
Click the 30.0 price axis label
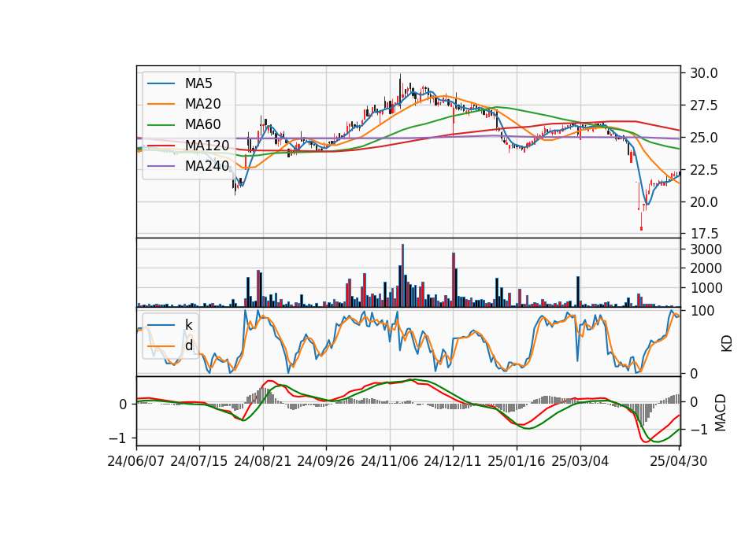coord(703,73)
